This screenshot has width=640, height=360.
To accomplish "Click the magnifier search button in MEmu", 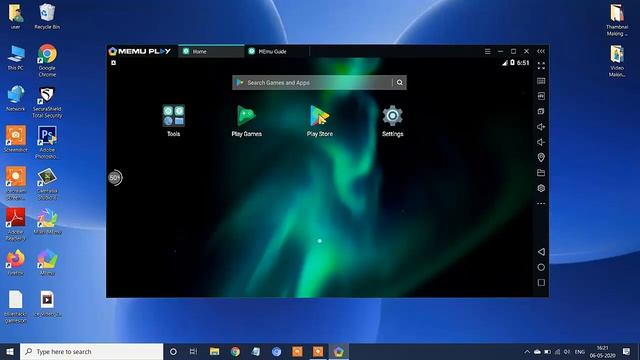I will click(x=400, y=82).
